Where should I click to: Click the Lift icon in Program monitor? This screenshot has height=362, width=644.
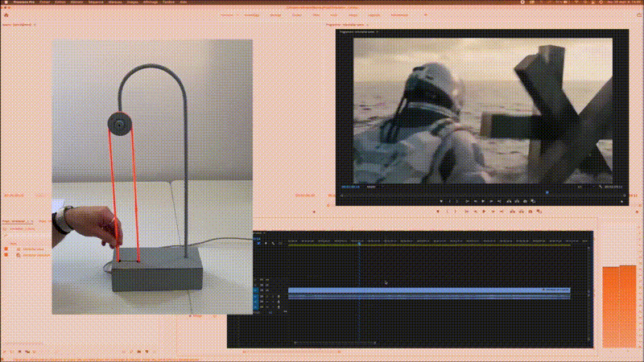508,201
